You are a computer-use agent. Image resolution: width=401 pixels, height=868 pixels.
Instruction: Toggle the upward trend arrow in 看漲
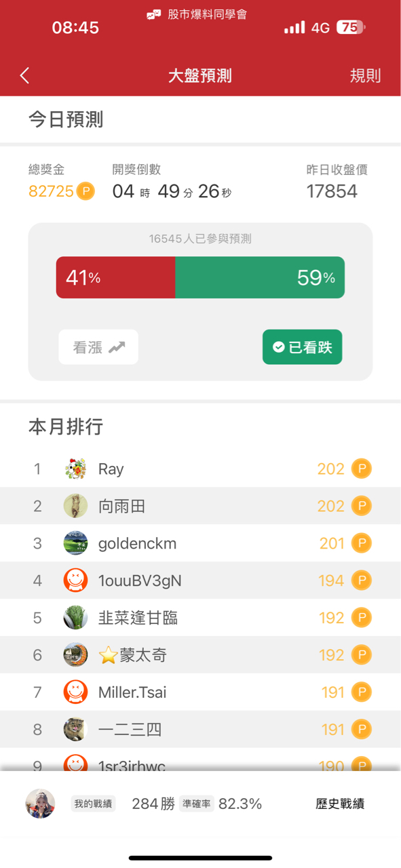(117, 346)
